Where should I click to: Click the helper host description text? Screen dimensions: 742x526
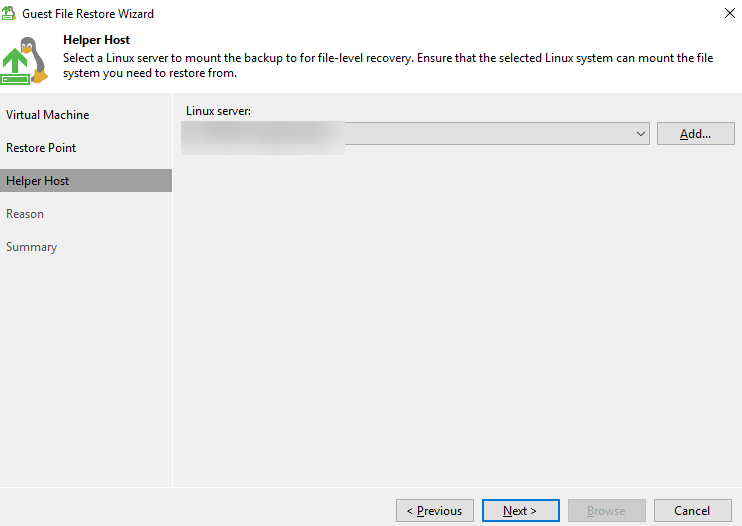(390, 65)
